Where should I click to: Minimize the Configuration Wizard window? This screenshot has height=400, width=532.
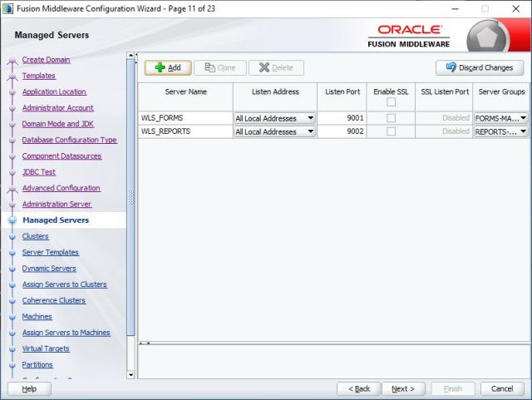tap(456, 9)
